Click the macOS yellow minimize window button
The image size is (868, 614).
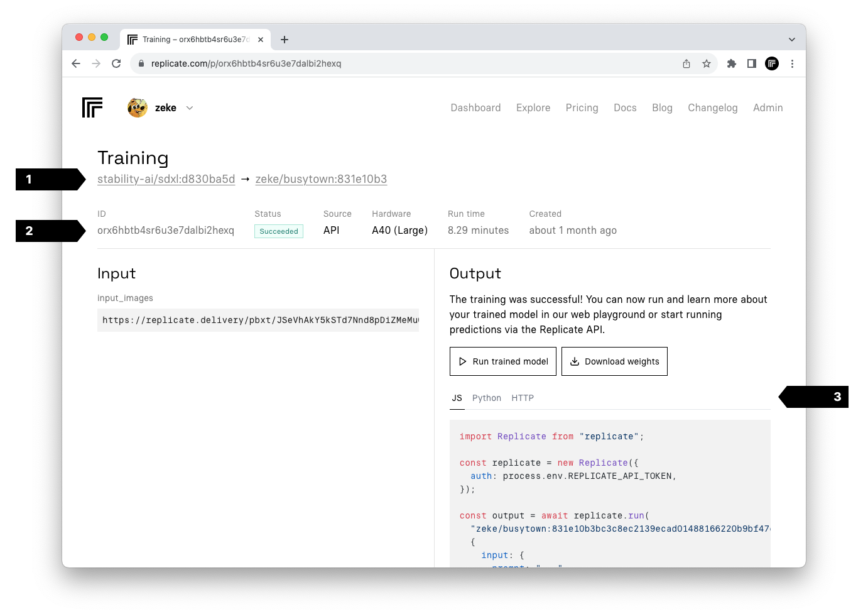pos(92,37)
